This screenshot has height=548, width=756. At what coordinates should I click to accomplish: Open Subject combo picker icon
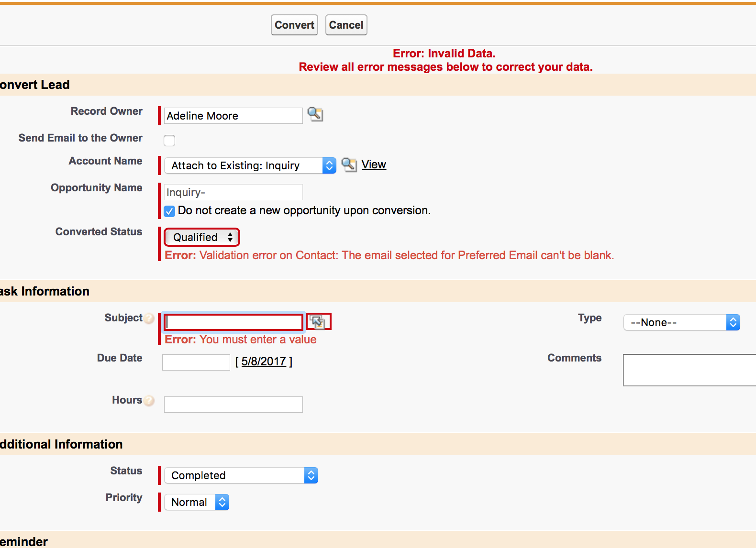click(318, 322)
